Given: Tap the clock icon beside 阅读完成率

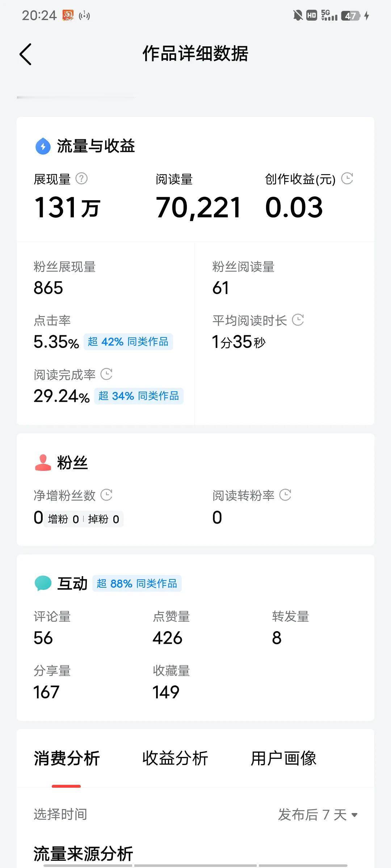Looking at the screenshot, I should click(x=106, y=374).
